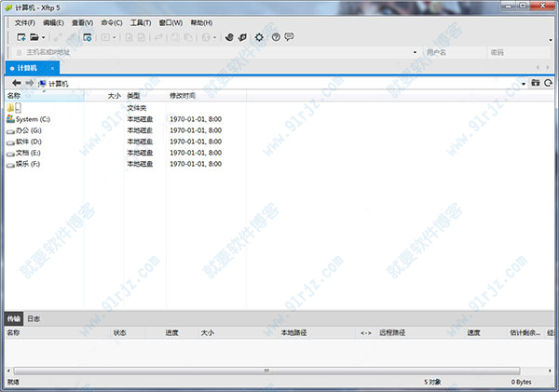Screen dimensions: 559x392
Task: Open the local path dropdown arrow
Action: (524, 83)
